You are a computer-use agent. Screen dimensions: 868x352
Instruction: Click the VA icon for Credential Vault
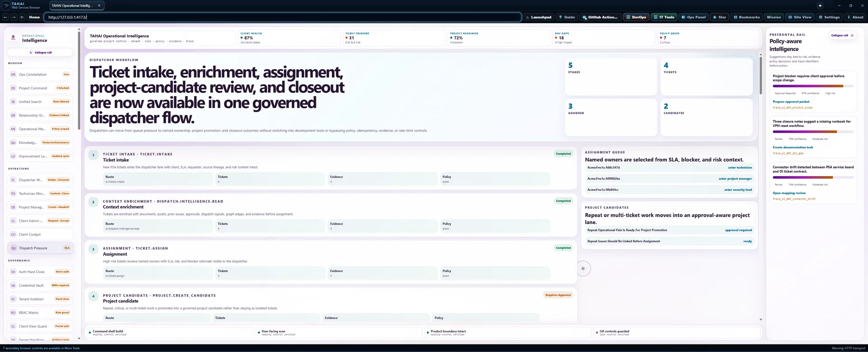pos(13,285)
